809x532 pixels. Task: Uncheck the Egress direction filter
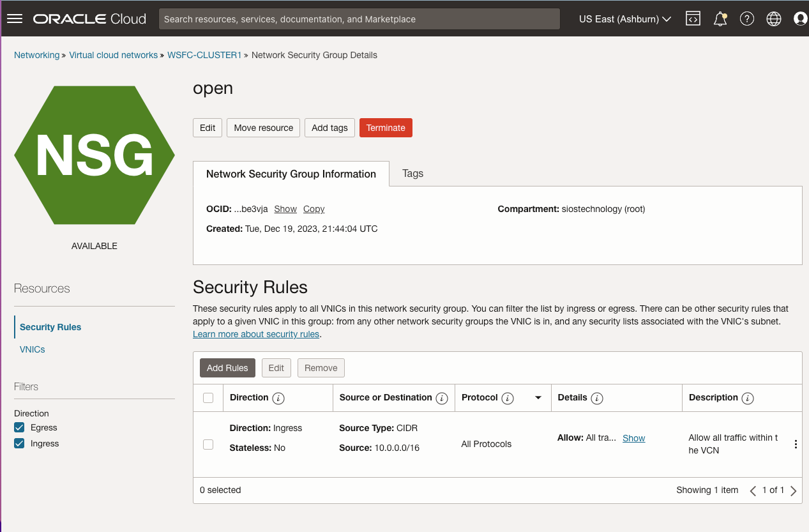pos(19,427)
